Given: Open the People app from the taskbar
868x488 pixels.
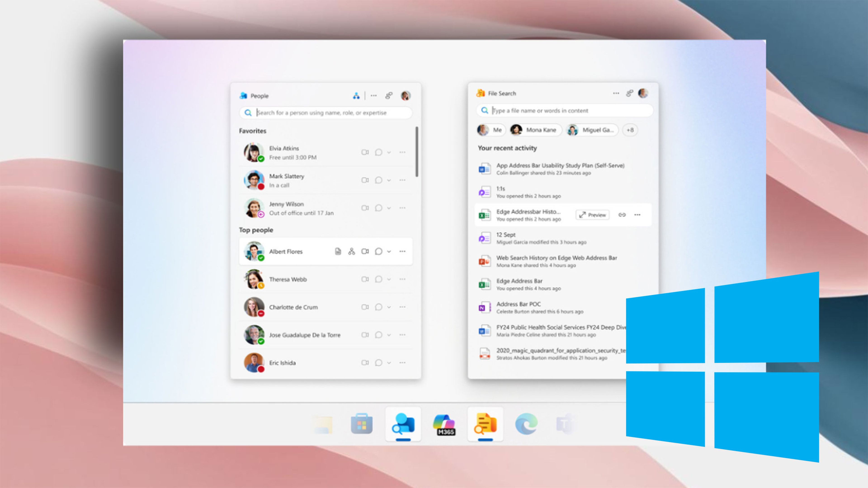Looking at the screenshot, I should click(403, 424).
